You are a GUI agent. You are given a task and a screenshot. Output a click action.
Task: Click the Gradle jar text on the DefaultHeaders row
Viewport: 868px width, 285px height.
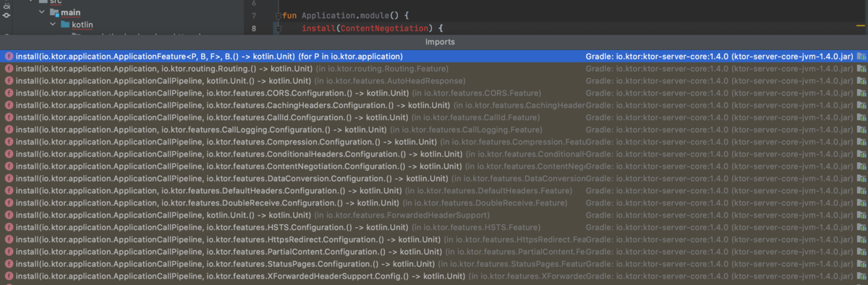(x=720, y=190)
